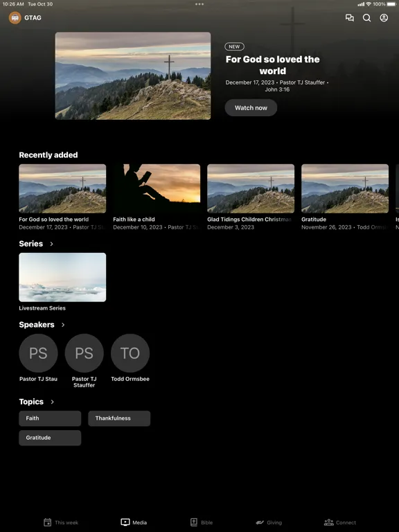Go to the Giving tab
Screen dimensions: 399x532
[x=269, y=522]
